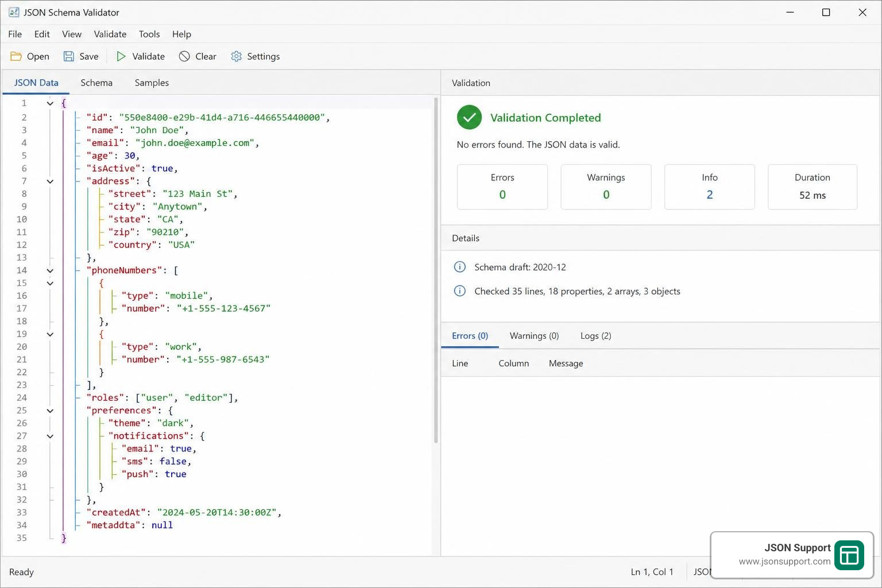Click the Details section header

466,238
